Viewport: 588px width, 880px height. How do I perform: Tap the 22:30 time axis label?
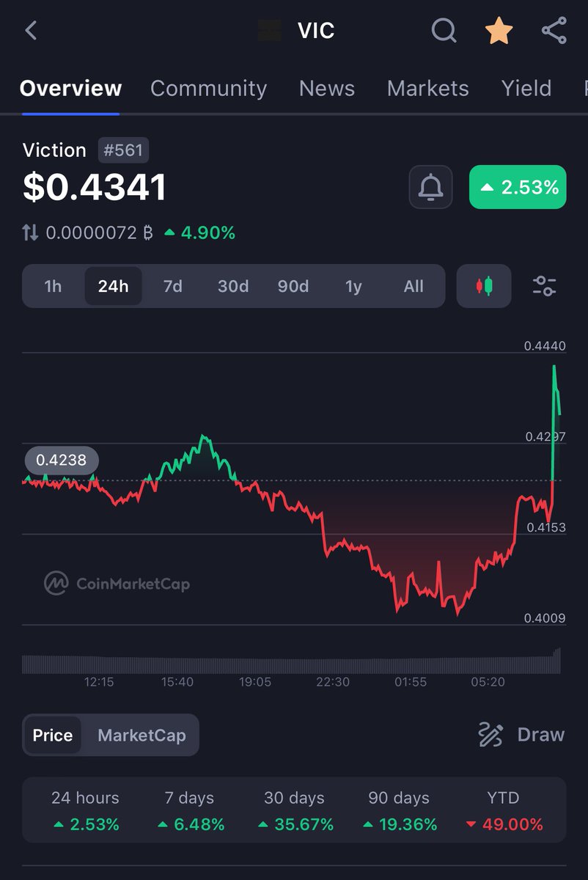coord(333,682)
